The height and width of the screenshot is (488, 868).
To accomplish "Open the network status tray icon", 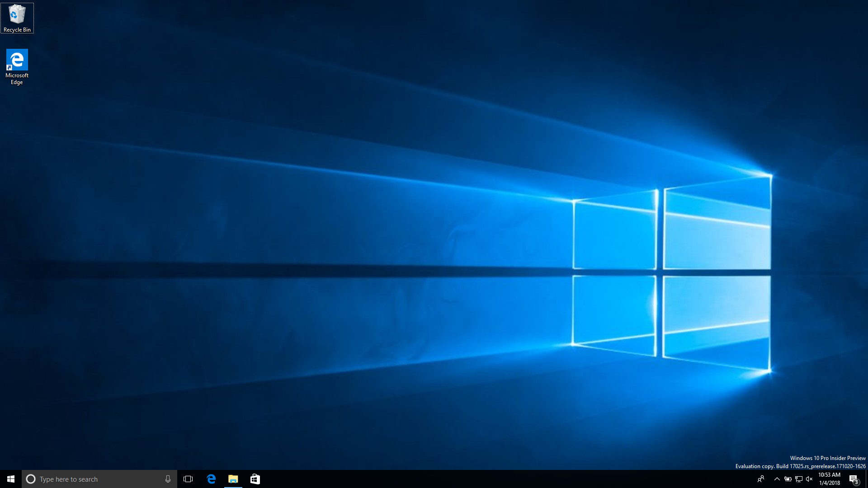I will [798, 479].
